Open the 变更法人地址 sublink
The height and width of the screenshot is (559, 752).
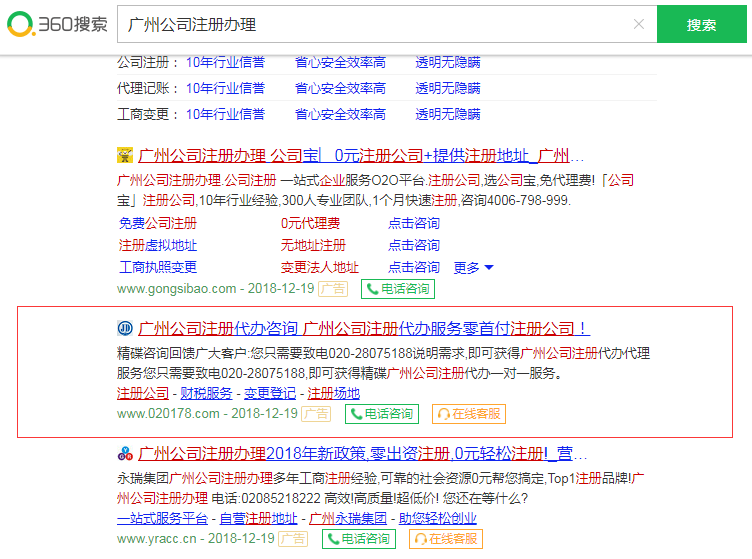[x=319, y=267]
